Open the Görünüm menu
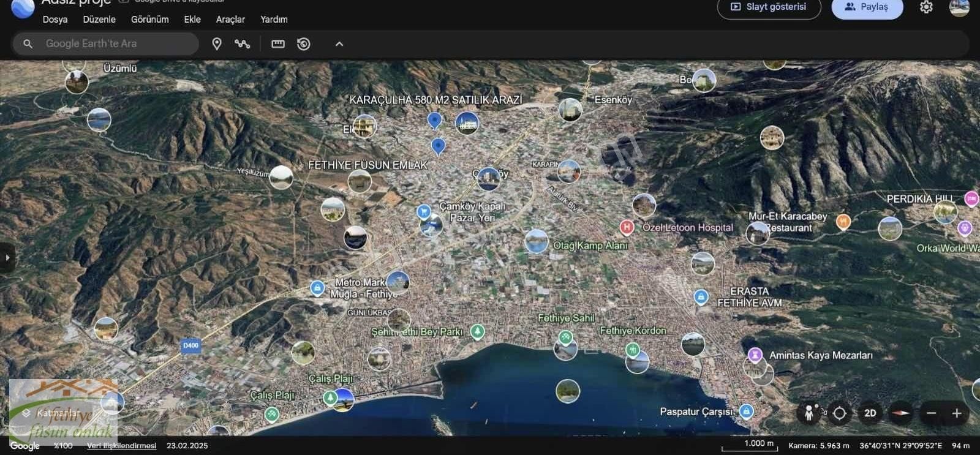The height and width of the screenshot is (455, 980). coord(150,20)
